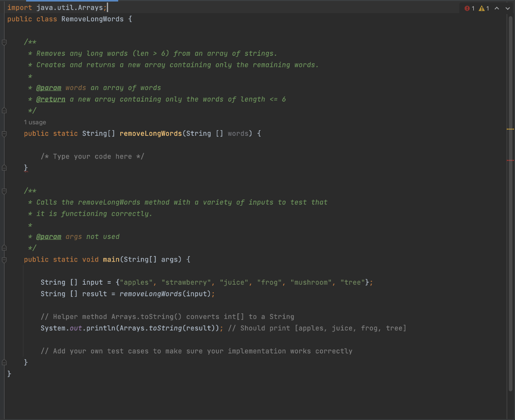This screenshot has height=420, width=515.
Task: Collapse the first Javadoc comment using its gutter arrow
Action: pos(4,42)
